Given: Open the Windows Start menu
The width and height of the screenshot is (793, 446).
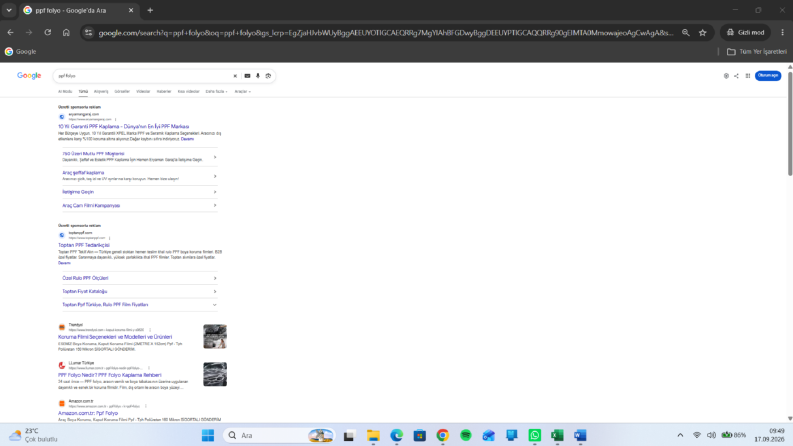Looking at the screenshot, I should pos(208,435).
